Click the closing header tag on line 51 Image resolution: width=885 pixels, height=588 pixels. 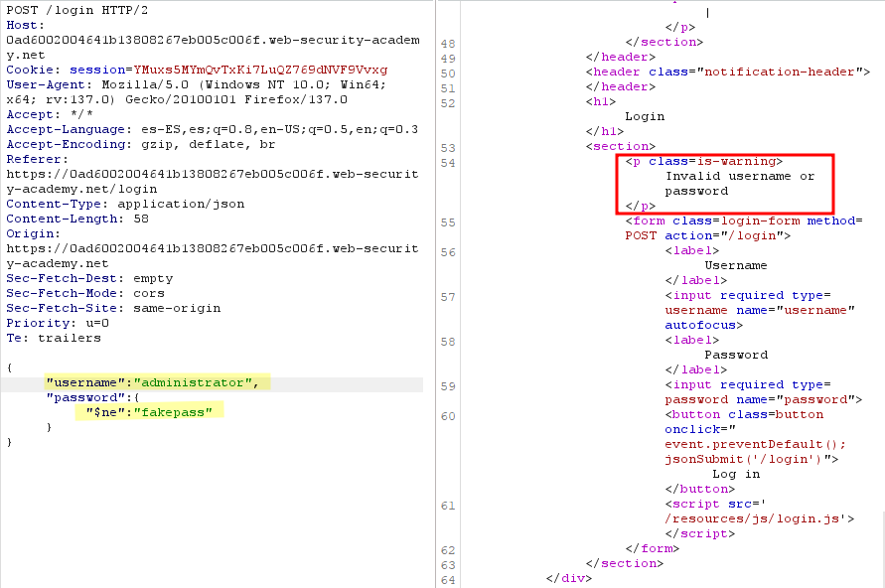click(x=620, y=86)
